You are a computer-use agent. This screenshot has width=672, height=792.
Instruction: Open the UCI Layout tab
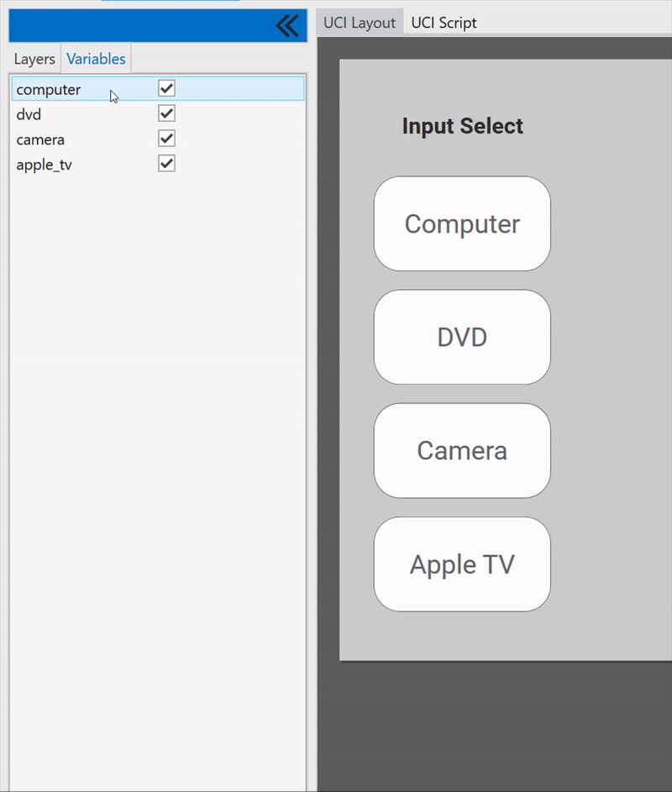[360, 23]
